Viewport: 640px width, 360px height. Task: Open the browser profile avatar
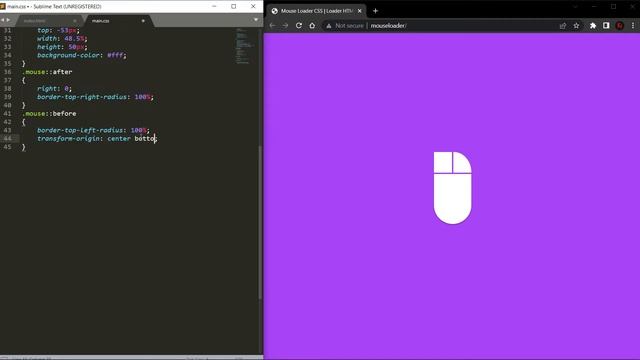(x=620, y=26)
